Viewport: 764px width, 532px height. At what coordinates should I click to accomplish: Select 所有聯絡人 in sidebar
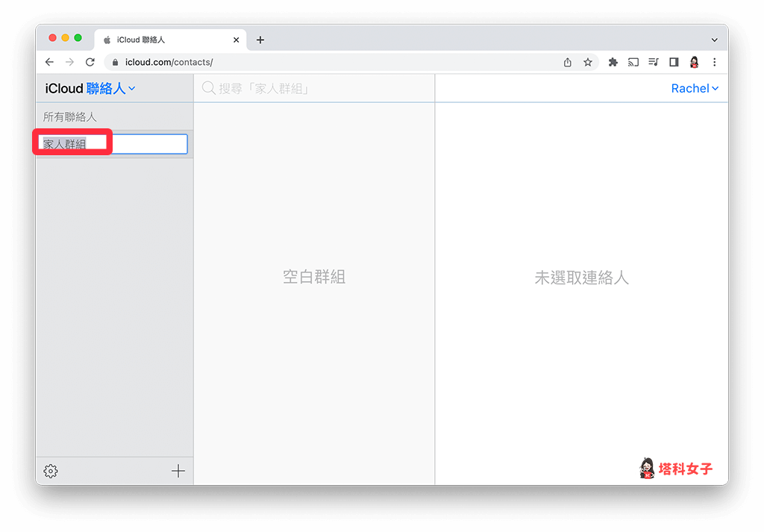coord(114,116)
